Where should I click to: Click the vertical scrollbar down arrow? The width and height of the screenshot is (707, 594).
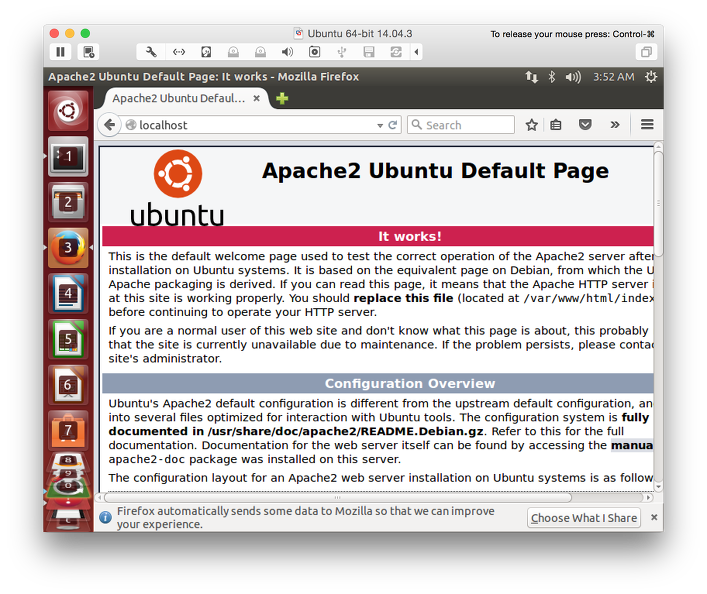pos(658,487)
